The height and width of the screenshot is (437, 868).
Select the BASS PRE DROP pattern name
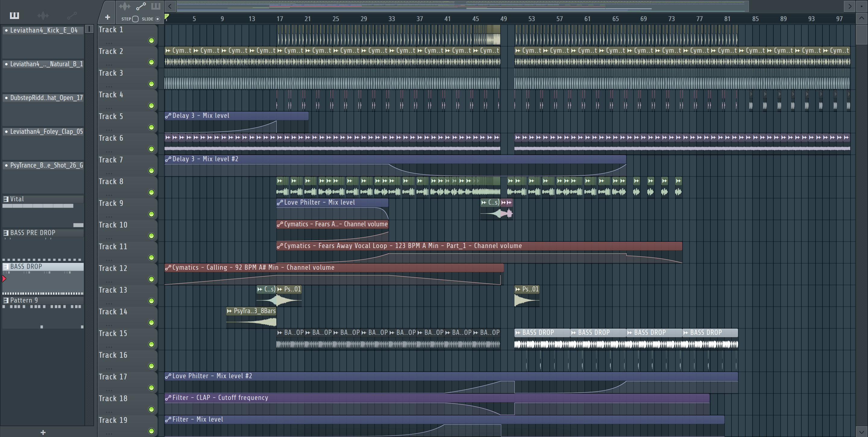pos(33,233)
